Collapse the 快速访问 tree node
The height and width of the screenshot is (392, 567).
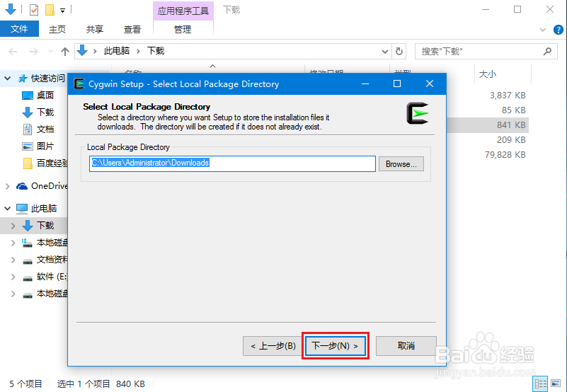tap(7, 78)
